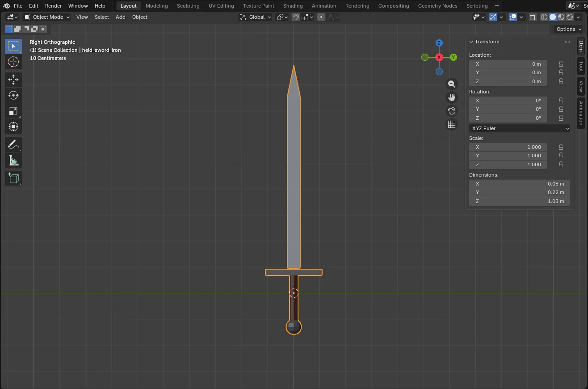
Task: Add new workspace with plus icon
Action: (x=497, y=6)
